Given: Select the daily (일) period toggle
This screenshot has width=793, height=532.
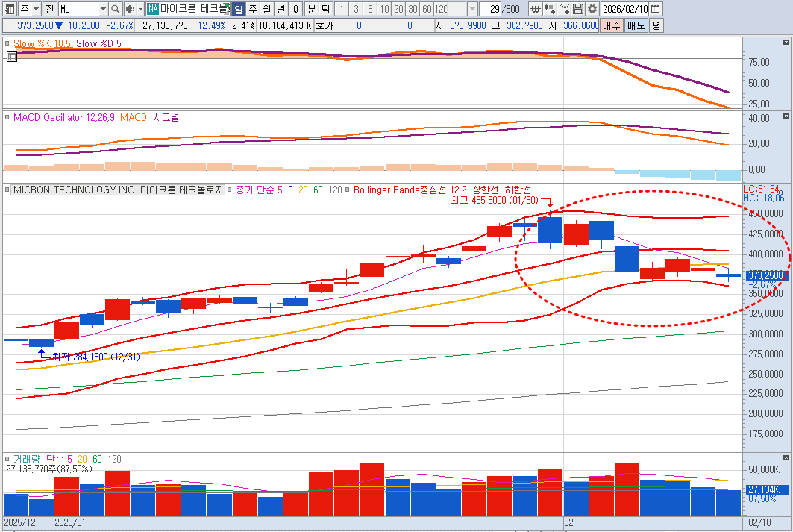Looking at the screenshot, I should point(238,9).
